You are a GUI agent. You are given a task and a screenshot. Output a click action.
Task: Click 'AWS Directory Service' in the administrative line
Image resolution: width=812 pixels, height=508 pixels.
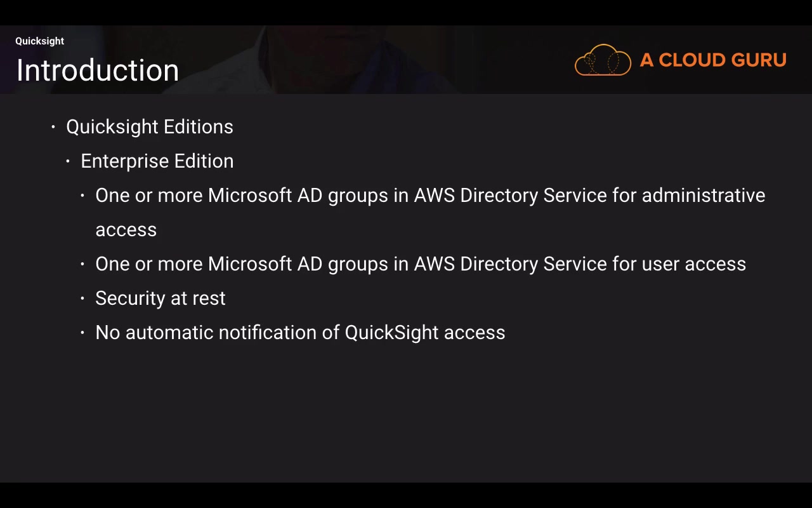point(510,196)
